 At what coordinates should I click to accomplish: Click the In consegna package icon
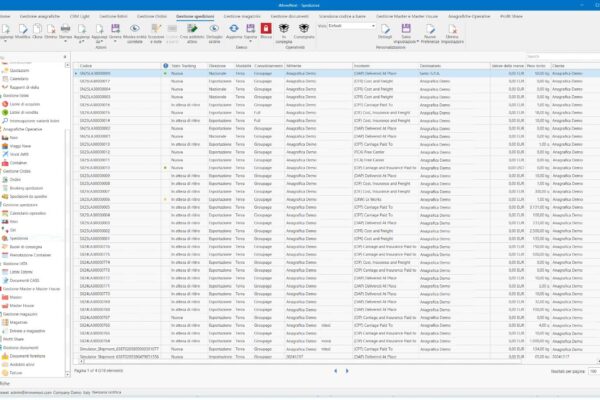[284, 29]
